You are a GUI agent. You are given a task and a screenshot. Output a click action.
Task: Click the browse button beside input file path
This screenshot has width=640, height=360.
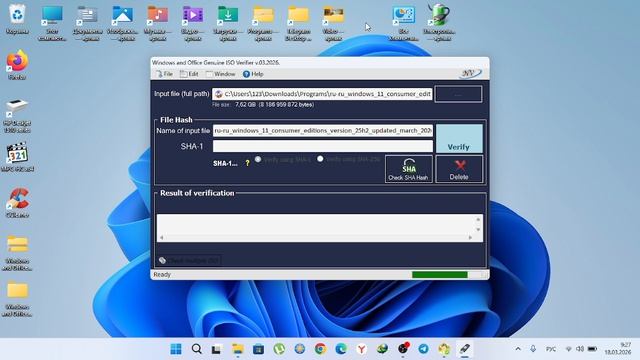pos(458,94)
